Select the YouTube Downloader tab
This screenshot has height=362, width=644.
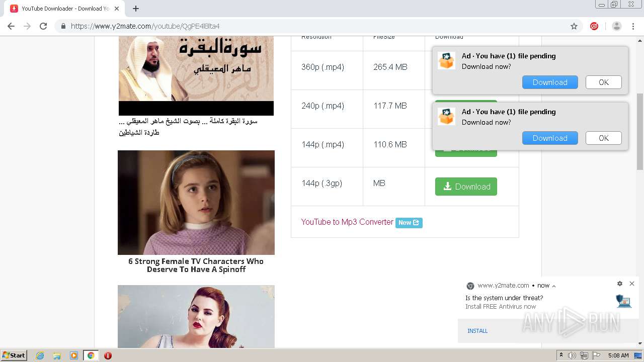point(65,9)
